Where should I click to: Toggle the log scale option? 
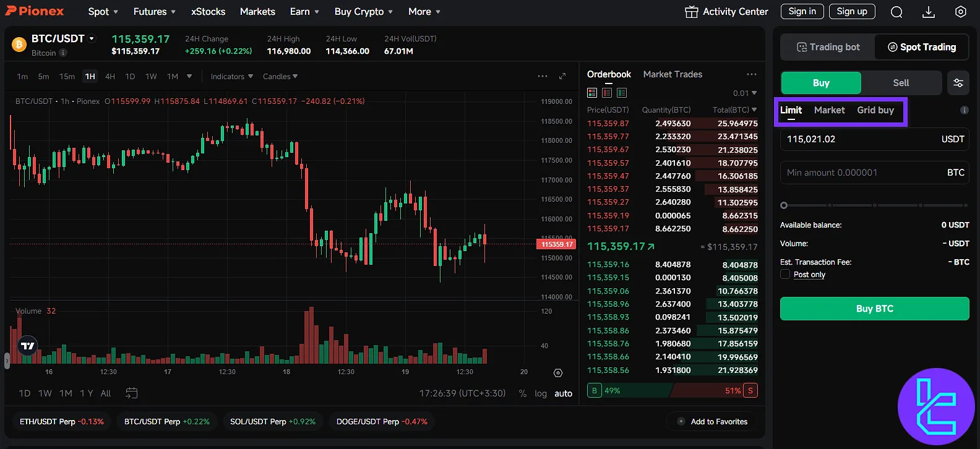click(x=541, y=393)
